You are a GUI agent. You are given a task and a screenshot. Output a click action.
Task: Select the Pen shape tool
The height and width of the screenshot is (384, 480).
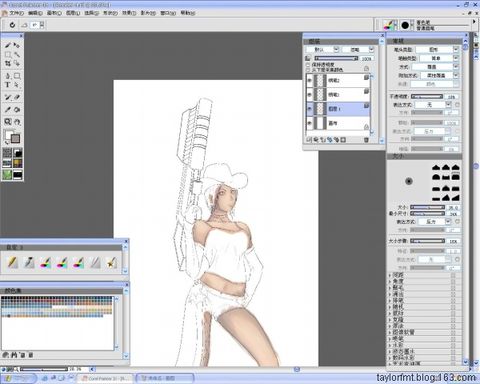coord(8,76)
